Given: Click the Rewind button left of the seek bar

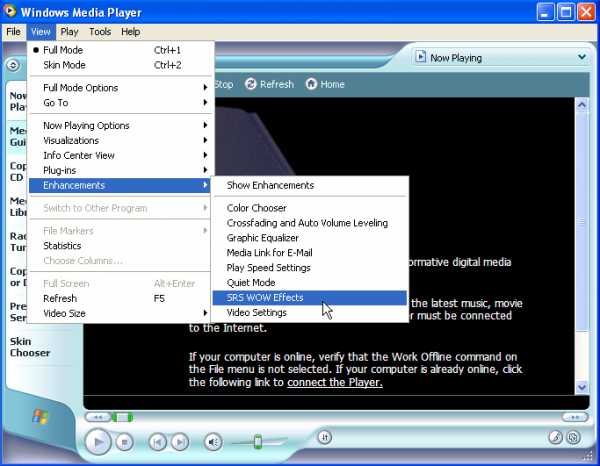Looking at the screenshot, I should [x=98, y=417].
